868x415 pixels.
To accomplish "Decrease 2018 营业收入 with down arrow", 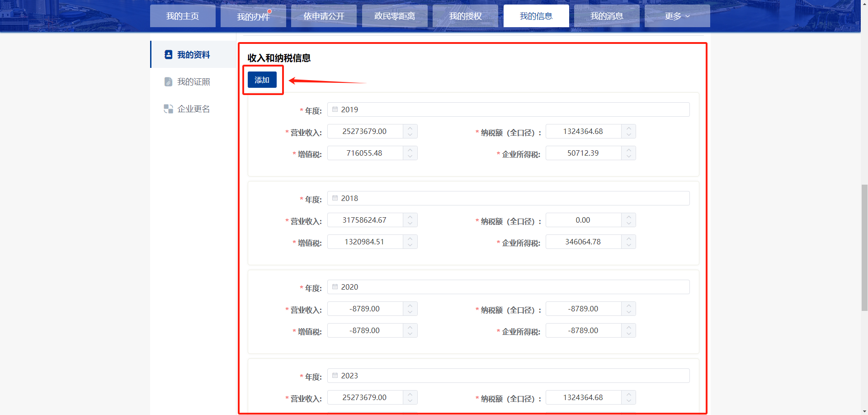I will point(410,224).
